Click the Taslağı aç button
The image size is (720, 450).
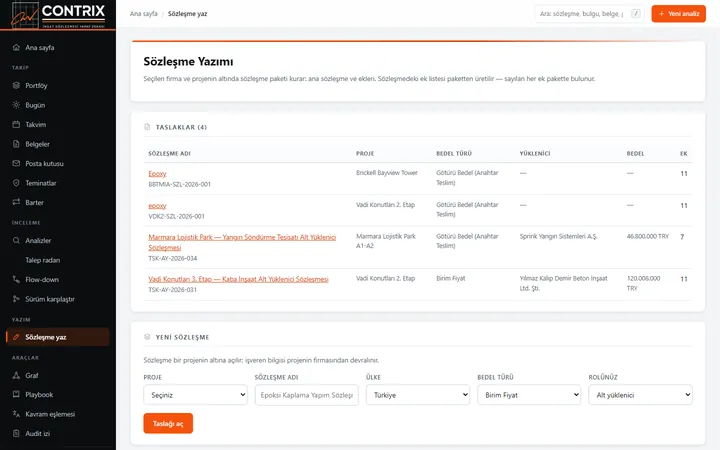[x=168, y=423]
